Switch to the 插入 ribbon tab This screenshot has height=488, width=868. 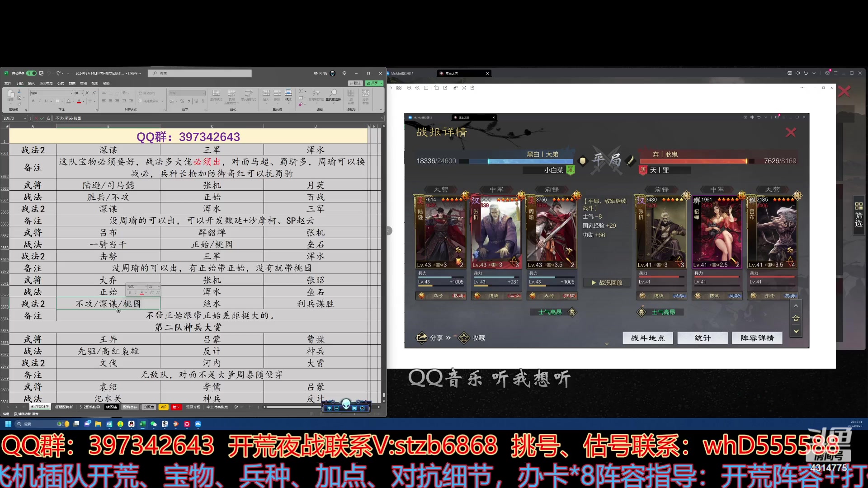(31, 84)
